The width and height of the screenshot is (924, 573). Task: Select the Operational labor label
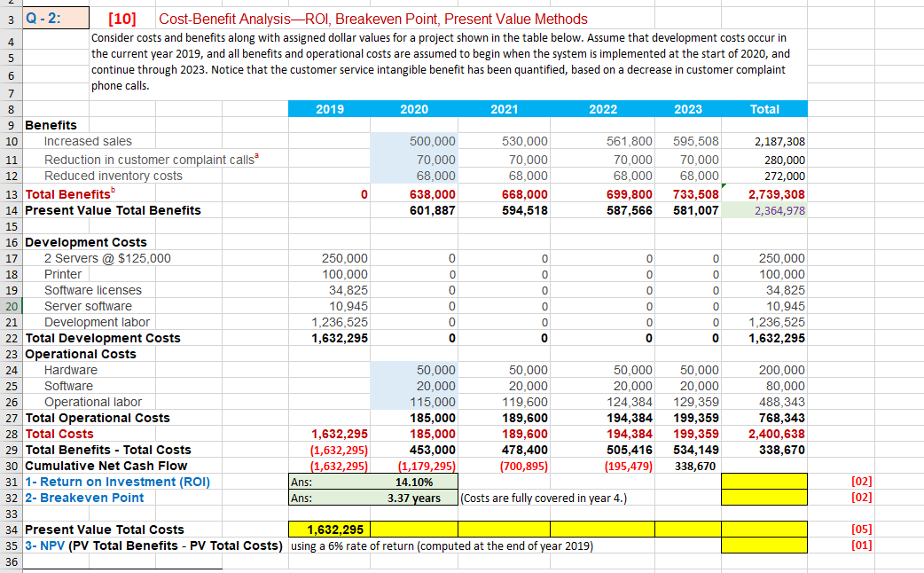coord(92,402)
